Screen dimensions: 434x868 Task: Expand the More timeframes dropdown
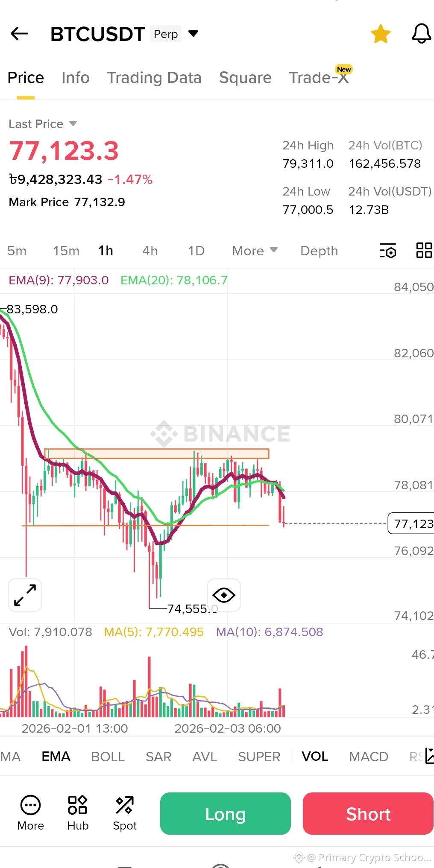255,251
